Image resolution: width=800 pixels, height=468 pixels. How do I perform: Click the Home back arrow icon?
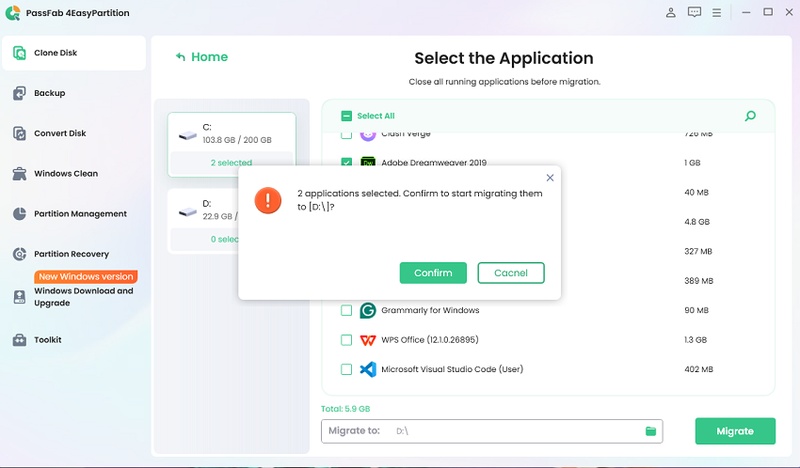180,57
